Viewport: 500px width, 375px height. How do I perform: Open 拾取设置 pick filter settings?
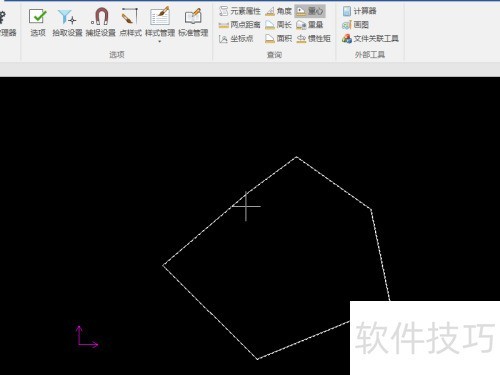tap(67, 22)
